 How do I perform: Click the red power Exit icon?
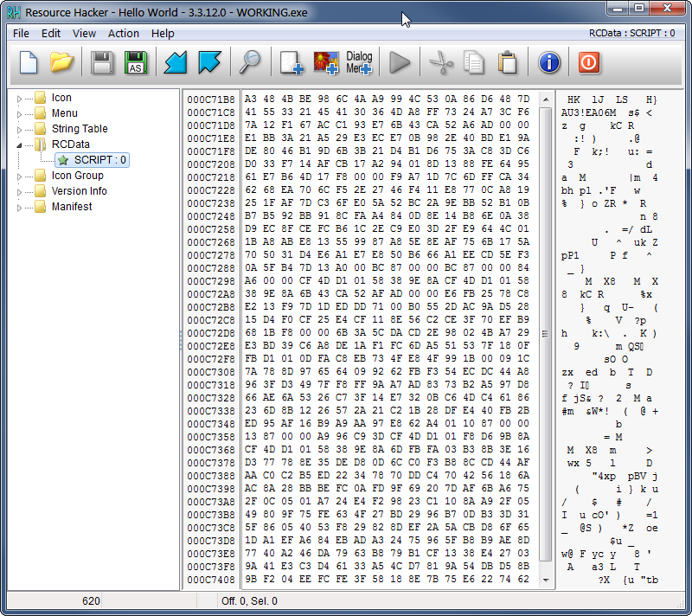point(589,62)
